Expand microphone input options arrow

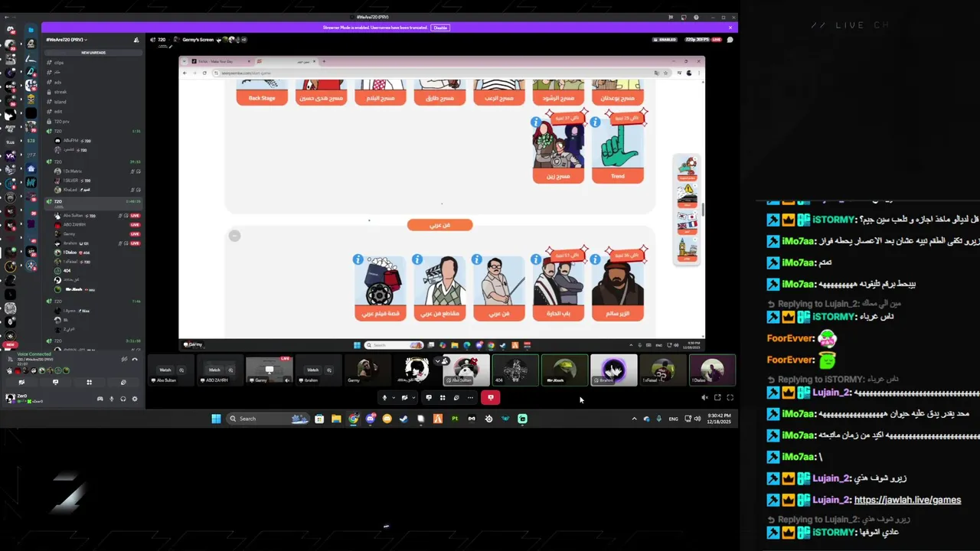pos(394,398)
